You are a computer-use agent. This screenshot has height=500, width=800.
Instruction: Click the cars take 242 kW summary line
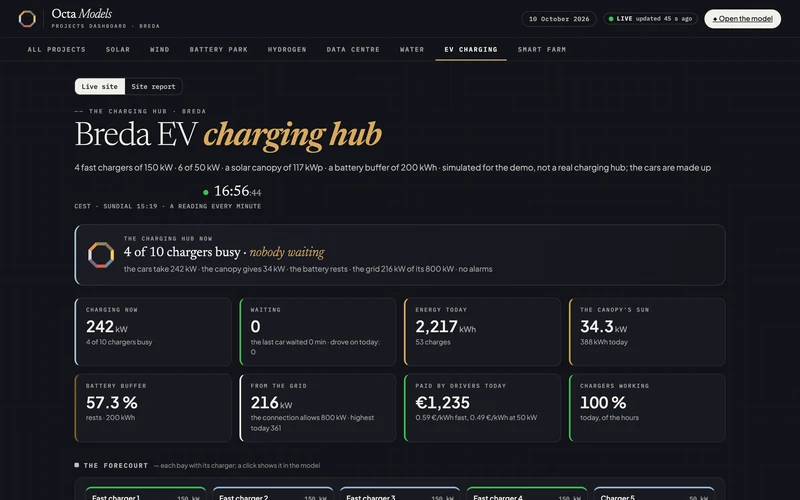tap(308, 269)
